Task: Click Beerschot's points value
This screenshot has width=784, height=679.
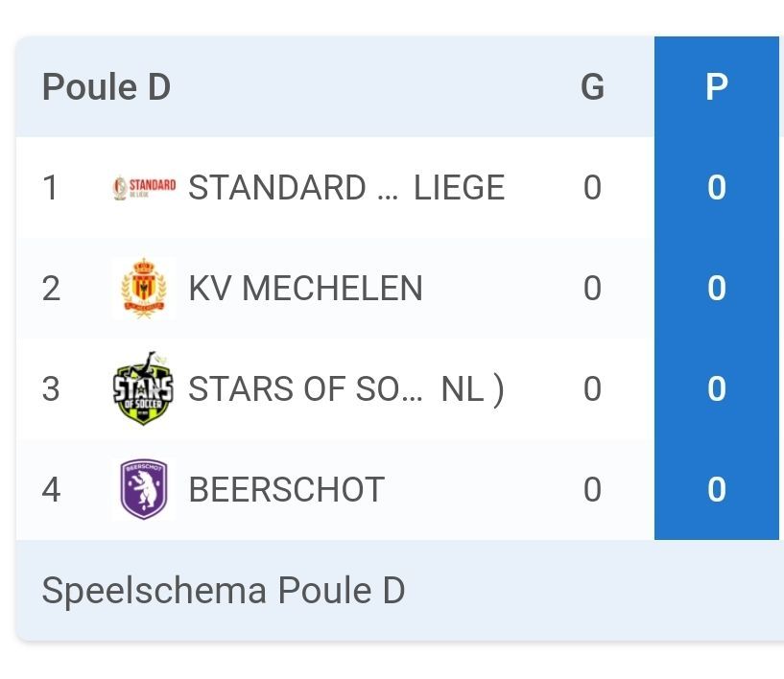Action: pos(716,489)
